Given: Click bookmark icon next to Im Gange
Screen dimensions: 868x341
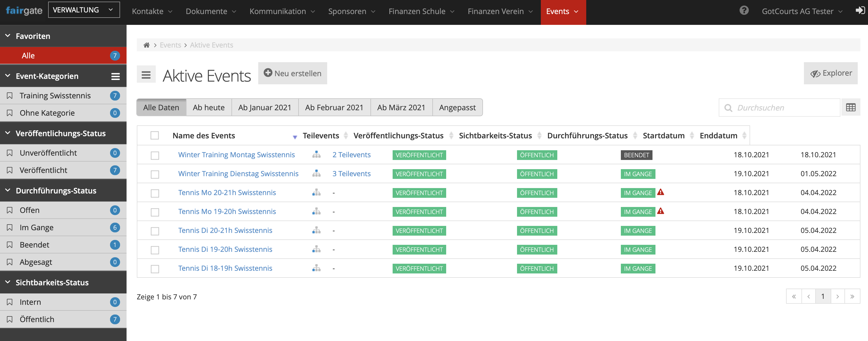Looking at the screenshot, I should coord(10,228).
